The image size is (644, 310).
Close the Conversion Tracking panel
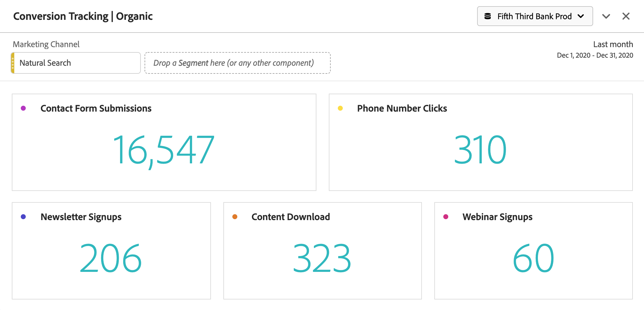coord(626,16)
